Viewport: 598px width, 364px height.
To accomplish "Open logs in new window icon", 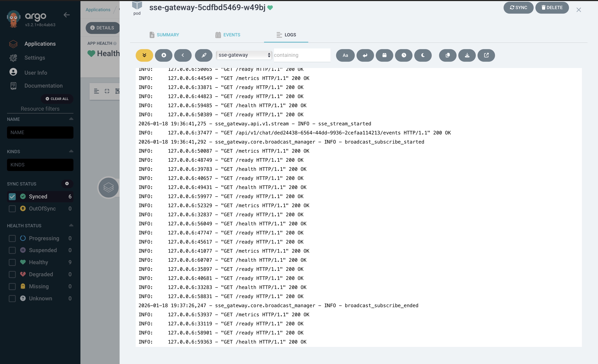I will pyautogui.click(x=486, y=55).
